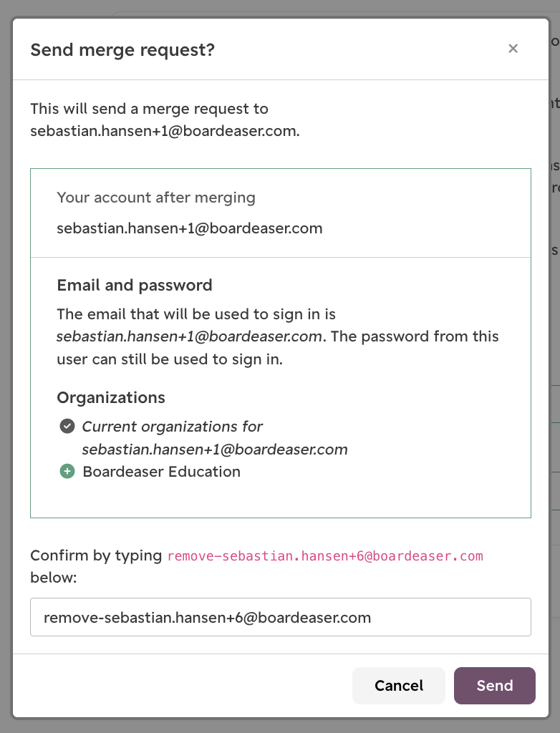
Task: Click the pink remove-sebastian.hansen+6 confirmation code
Action: tap(324, 555)
